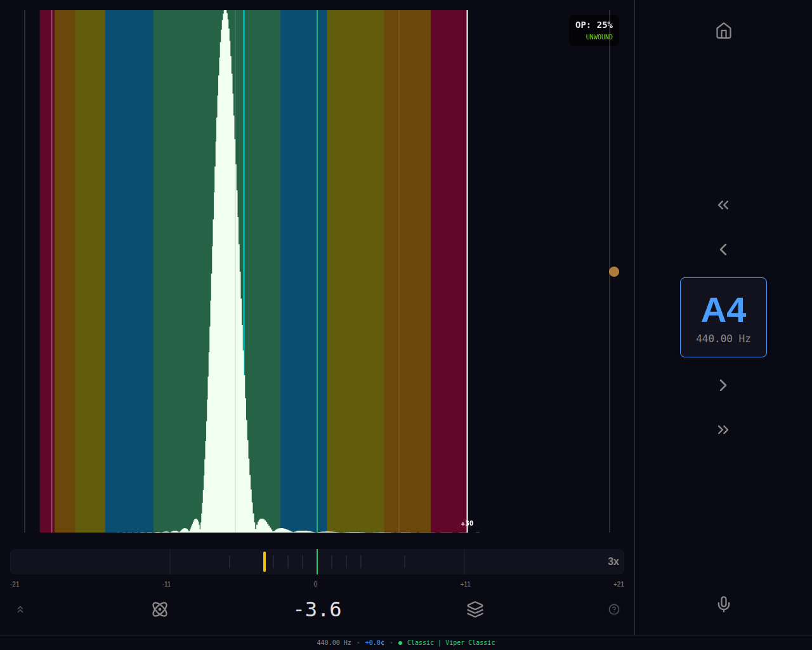This screenshot has height=650, width=812.
Task: Jump forward with the double right chevron
Action: click(723, 430)
